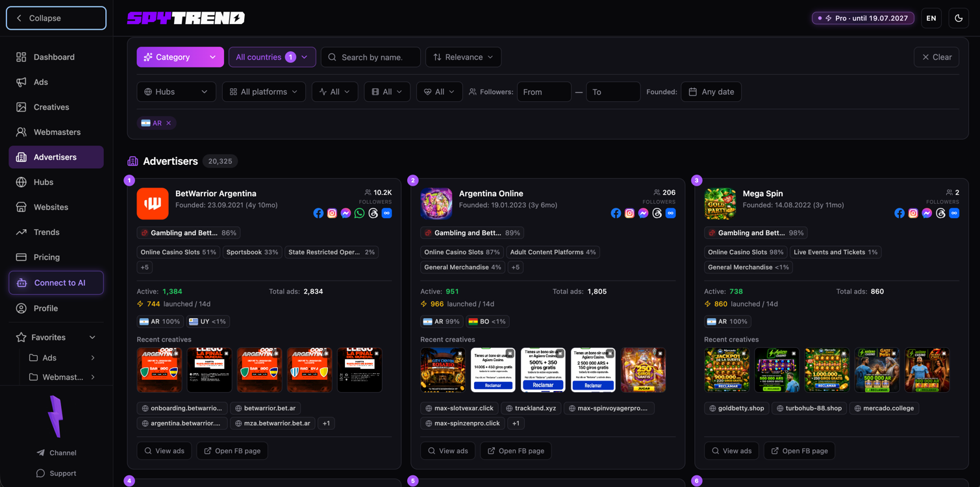Open the Category dropdown
980x487 pixels.
(180, 57)
